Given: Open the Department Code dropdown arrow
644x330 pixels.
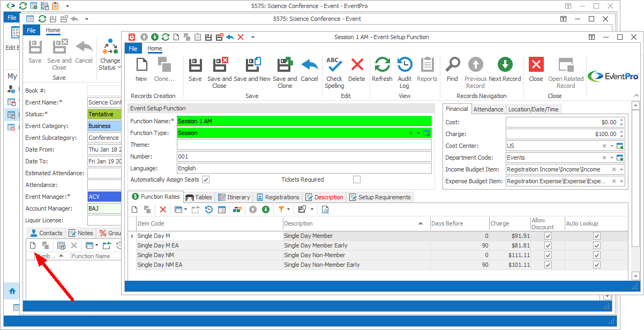Looking at the screenshot, I should tap(612, 157).
